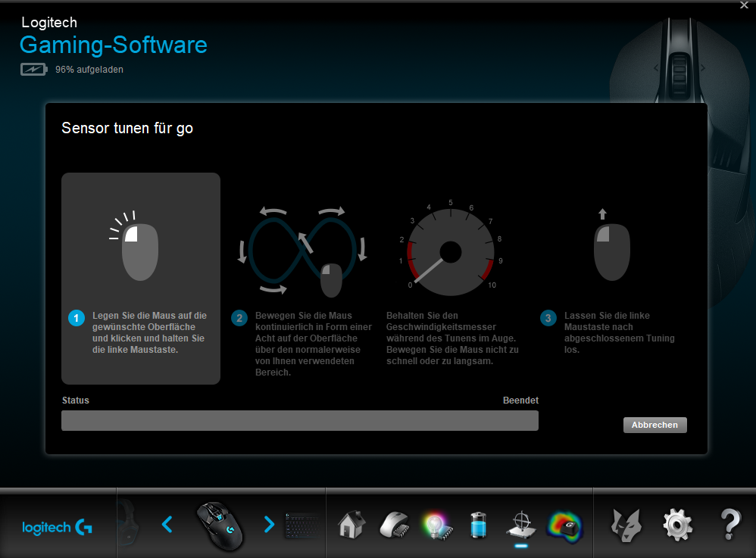Click 'Lassen Sie die linke Maustaste' text
The height and width of the screenshot is (558, 756).
620,332
